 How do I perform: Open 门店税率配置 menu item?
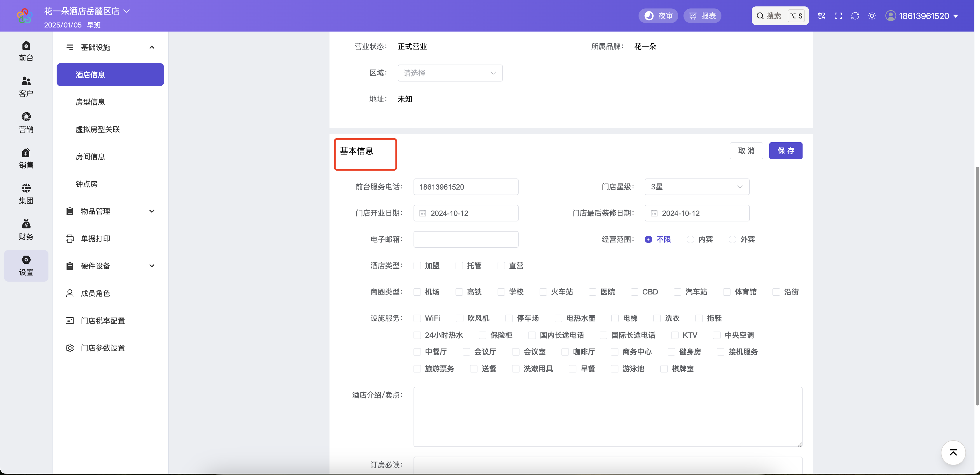click(x=110, y=321)
